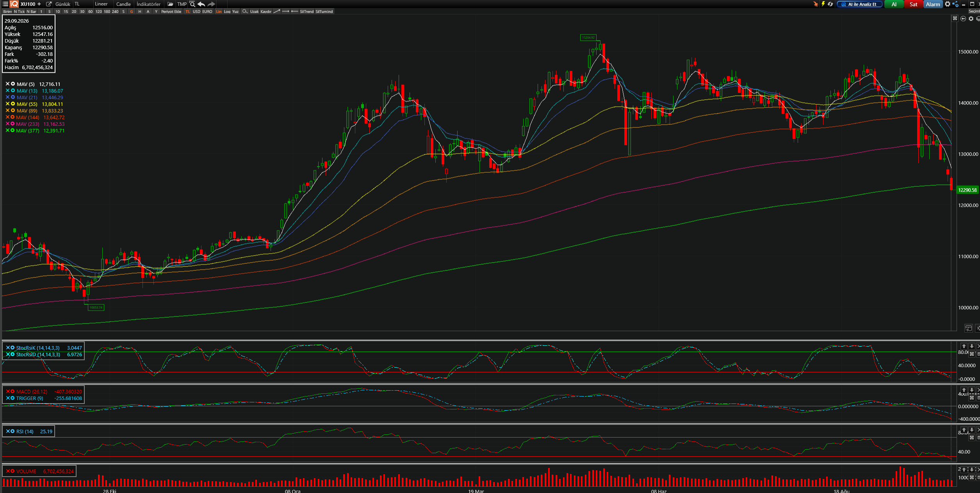This screenshot has height=493, width=980.
Task: Click the green Al (buy) button
Action: coord(894,4)
